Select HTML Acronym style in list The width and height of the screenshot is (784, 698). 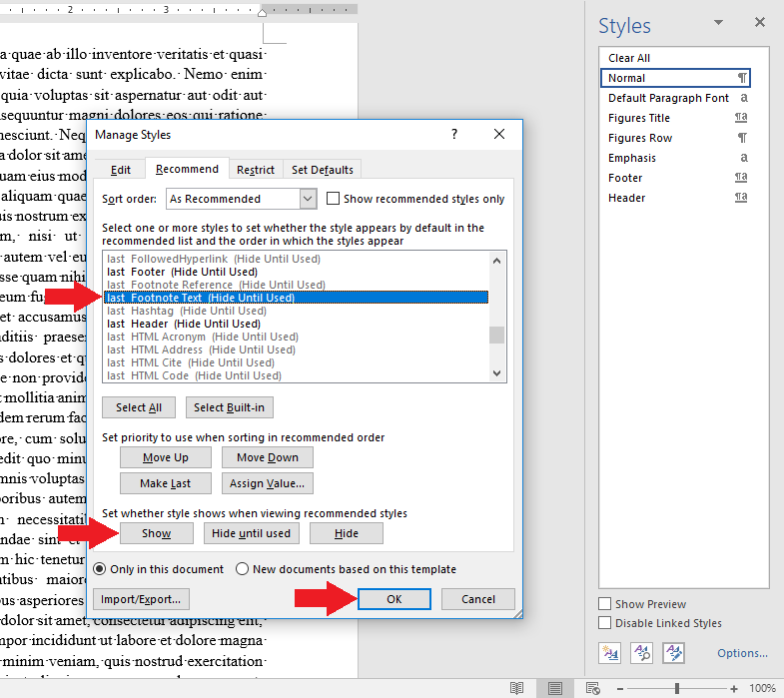coord(296,337)
